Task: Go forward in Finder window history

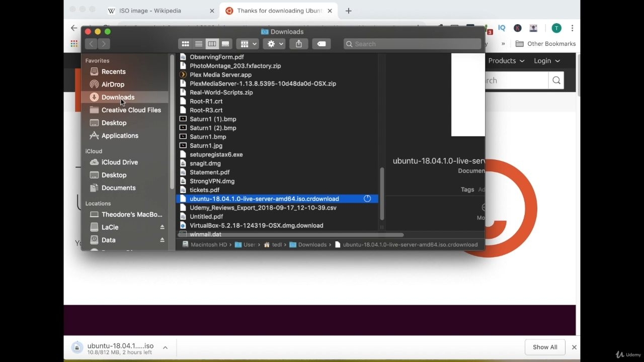Action: pos(104,44)
